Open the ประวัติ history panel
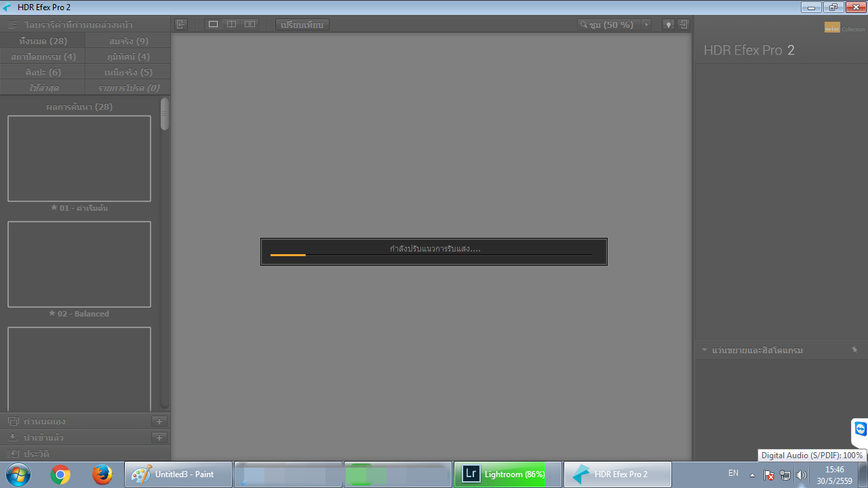This screenshot has height=488, width=868. pos(85,453)
